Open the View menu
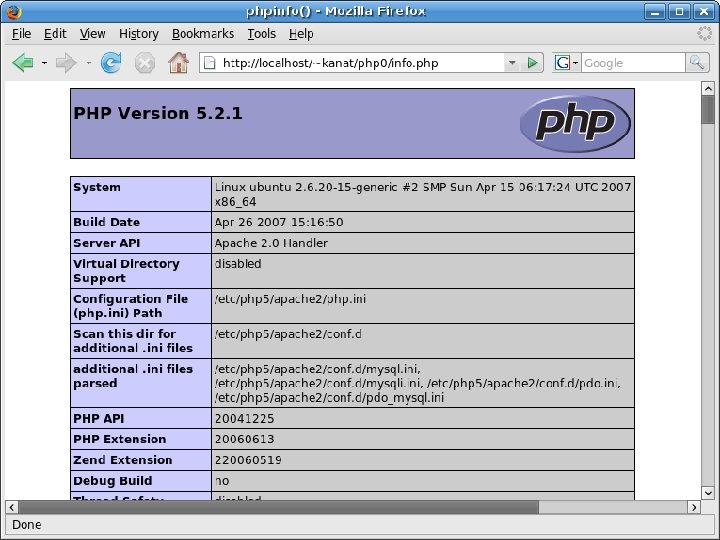The width and height of the screenshot is (720, 540). tap(92, 34)
